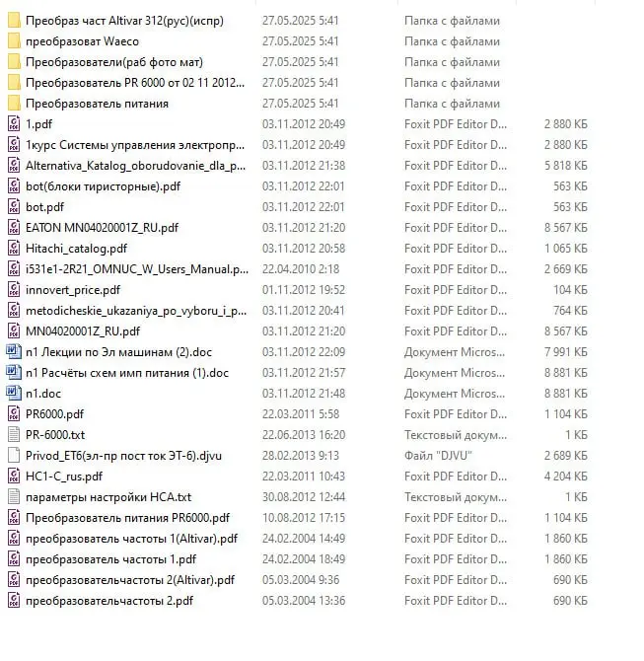644x661 pixels.
Task: Click folder icon of Преобразователь PR 6000
Action: click(x=14, y=82)
